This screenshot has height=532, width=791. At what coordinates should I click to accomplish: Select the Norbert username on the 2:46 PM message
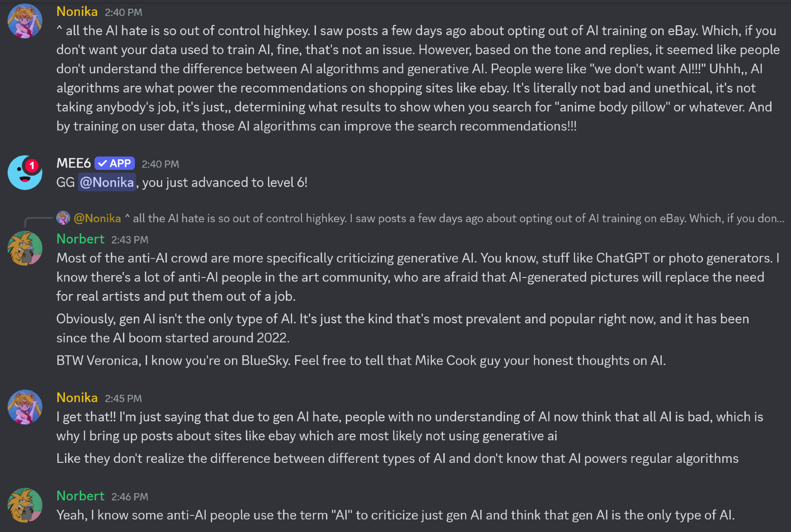(80, 496)
